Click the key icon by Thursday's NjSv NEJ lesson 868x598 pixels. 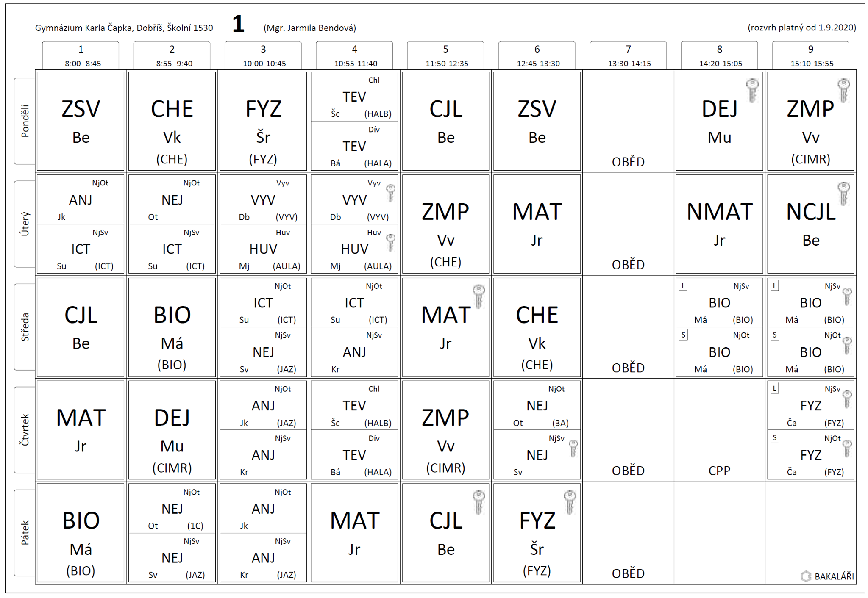573,448
